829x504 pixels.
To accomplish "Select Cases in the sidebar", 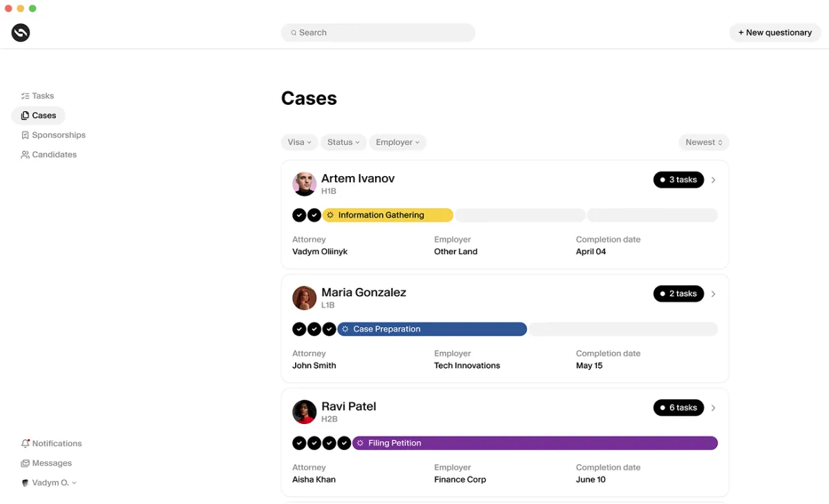I will click(38, 115).
